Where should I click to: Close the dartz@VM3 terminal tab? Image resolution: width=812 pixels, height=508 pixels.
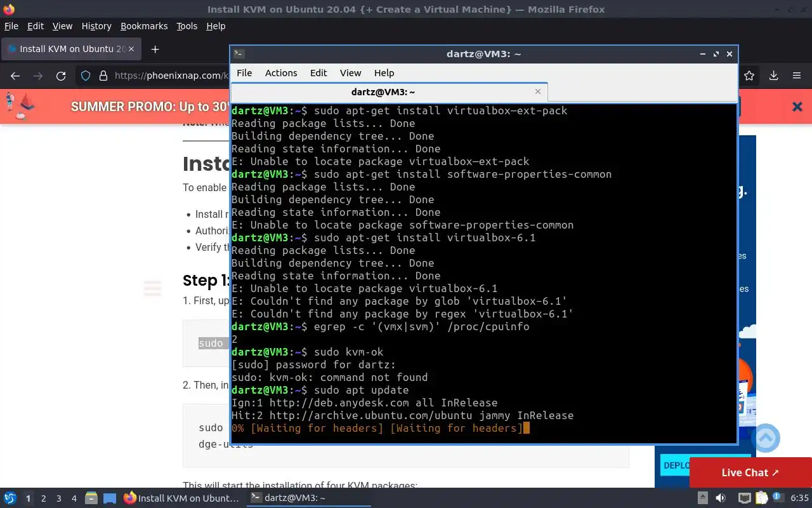point(538,91)
